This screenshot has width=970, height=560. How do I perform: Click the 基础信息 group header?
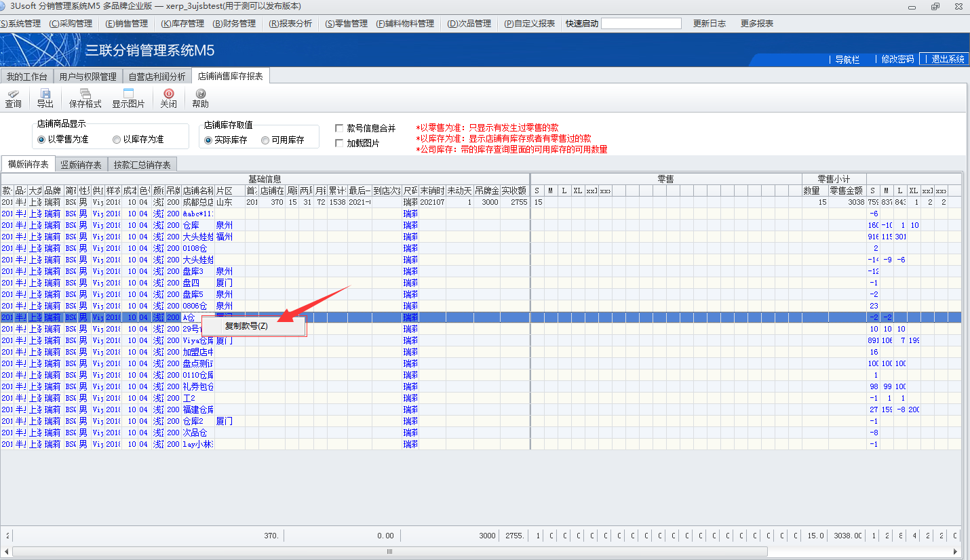(x=265, y=179)
